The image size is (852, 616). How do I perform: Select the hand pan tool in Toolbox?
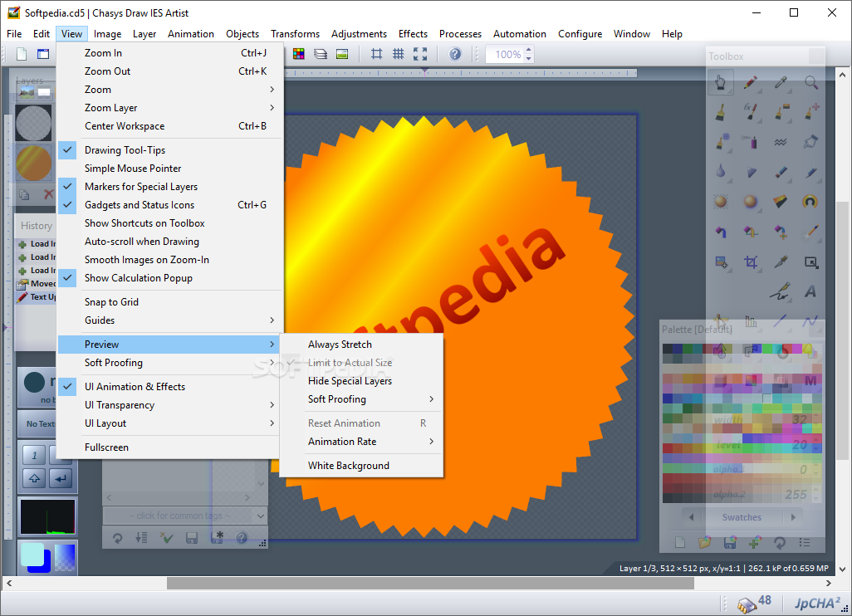[721, 82]
